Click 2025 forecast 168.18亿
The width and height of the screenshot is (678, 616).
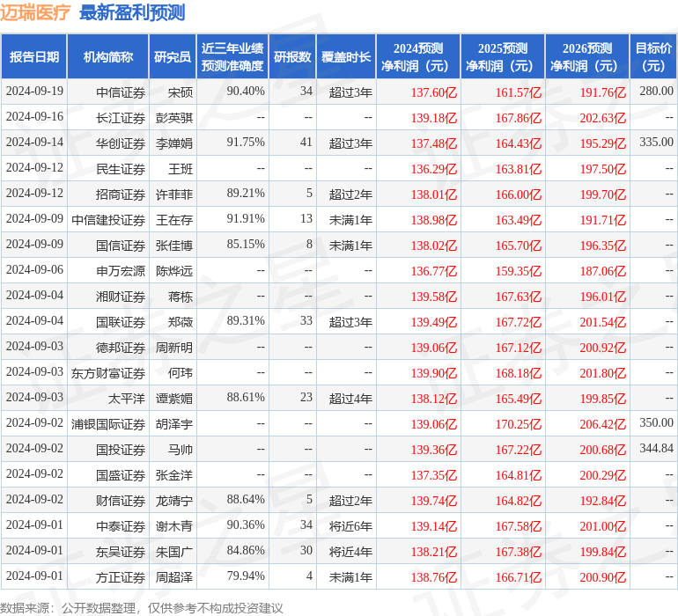(x=519, y=373)
